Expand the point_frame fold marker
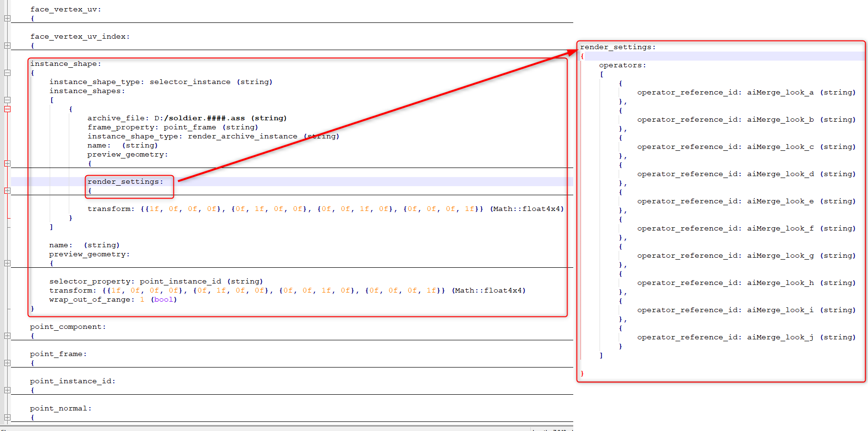The image size is (868, 431). [7, 363]
